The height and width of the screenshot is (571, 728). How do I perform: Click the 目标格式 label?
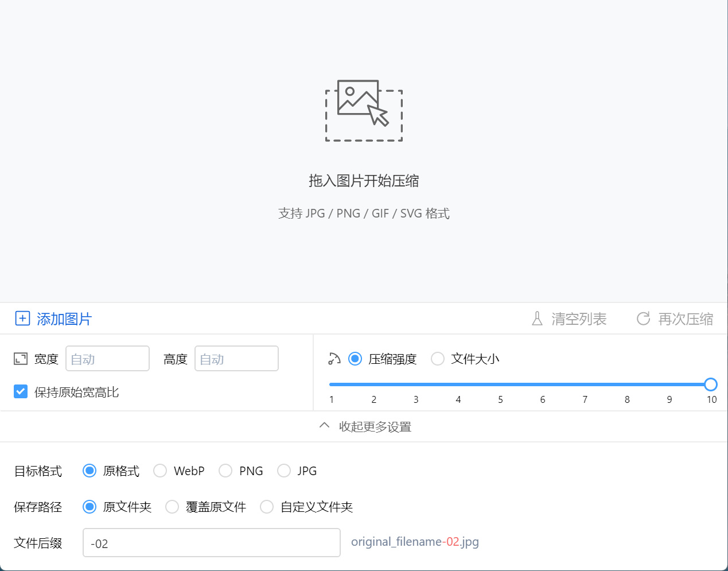(38, 471)
